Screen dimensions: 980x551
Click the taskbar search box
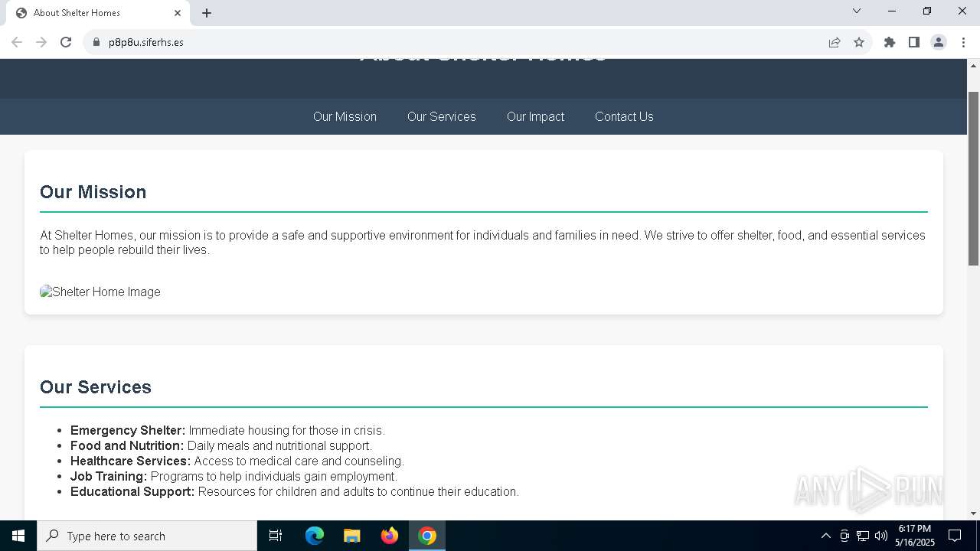[147, 536]
